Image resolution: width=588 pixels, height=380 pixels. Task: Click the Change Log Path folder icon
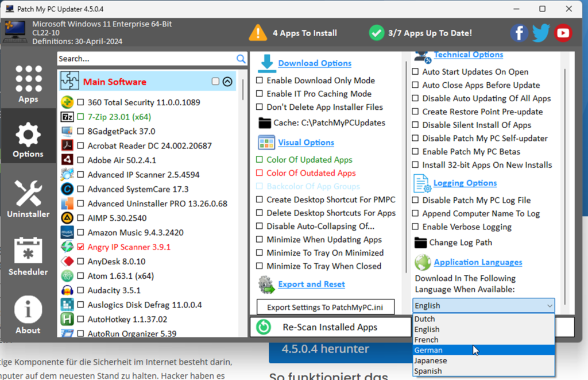tap(421, 243)
